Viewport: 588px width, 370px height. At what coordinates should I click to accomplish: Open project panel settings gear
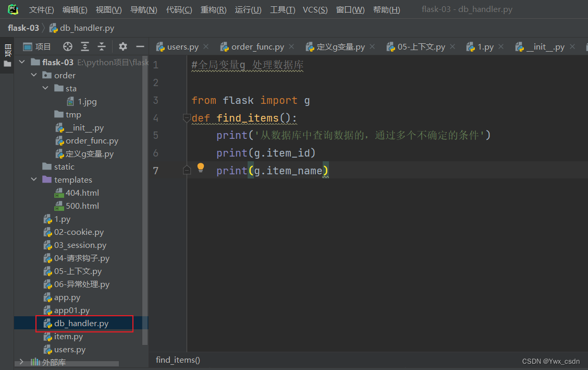[x=123, y=47]
